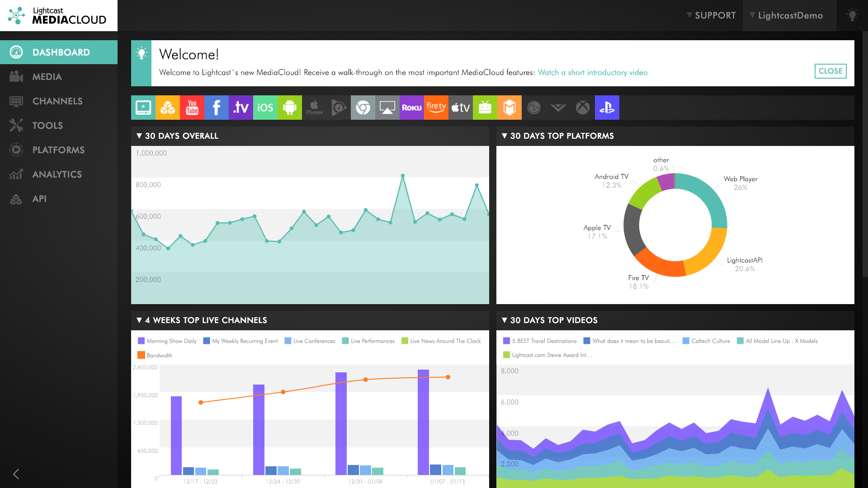Click the lightbulb tips icon in header
Image resolution: width=868 pixels, height=488 pixels.
(x=852, y=15)
